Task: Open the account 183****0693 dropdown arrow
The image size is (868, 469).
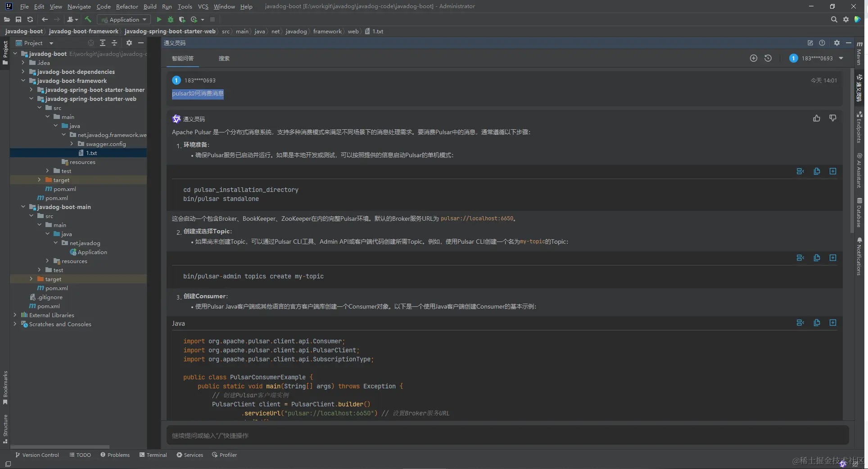Action: point(841,58)
